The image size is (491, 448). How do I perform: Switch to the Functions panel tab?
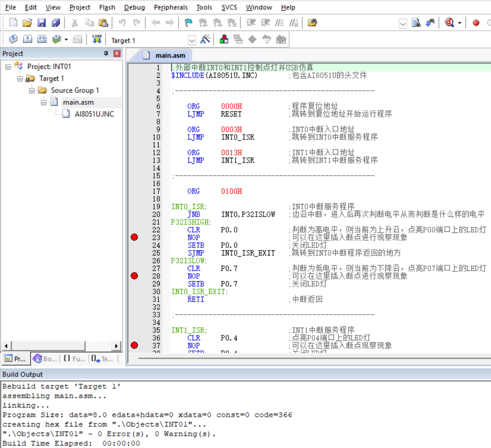pos(74,359)
